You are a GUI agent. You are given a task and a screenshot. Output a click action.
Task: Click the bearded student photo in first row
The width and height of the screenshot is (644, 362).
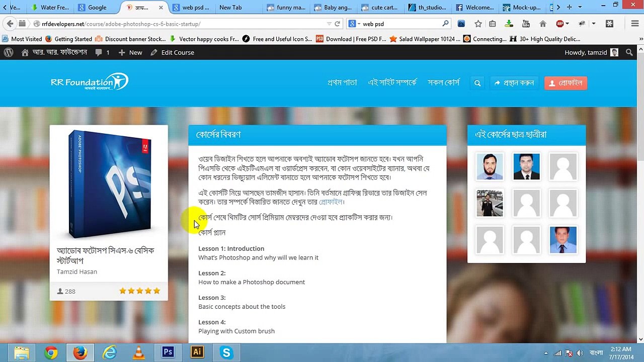click(490, 166)
